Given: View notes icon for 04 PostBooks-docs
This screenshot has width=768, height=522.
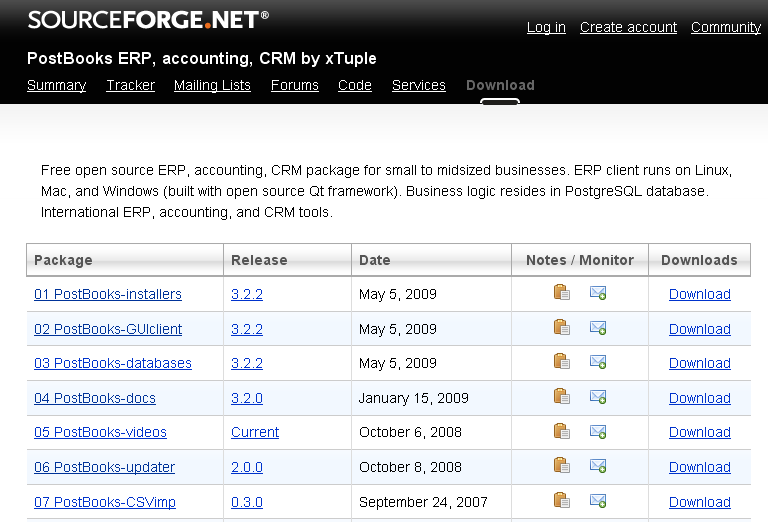Looking at the screenshot, I should pos(562,397).
